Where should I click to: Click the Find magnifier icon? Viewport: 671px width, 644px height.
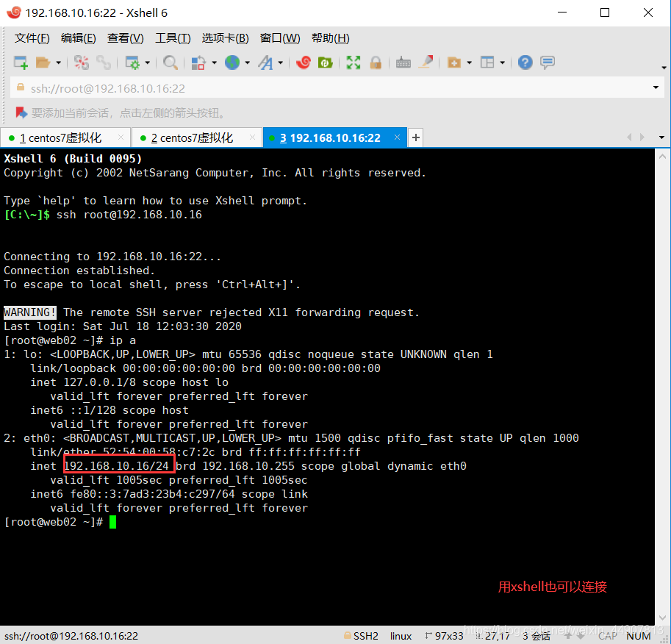pos(171,62)
